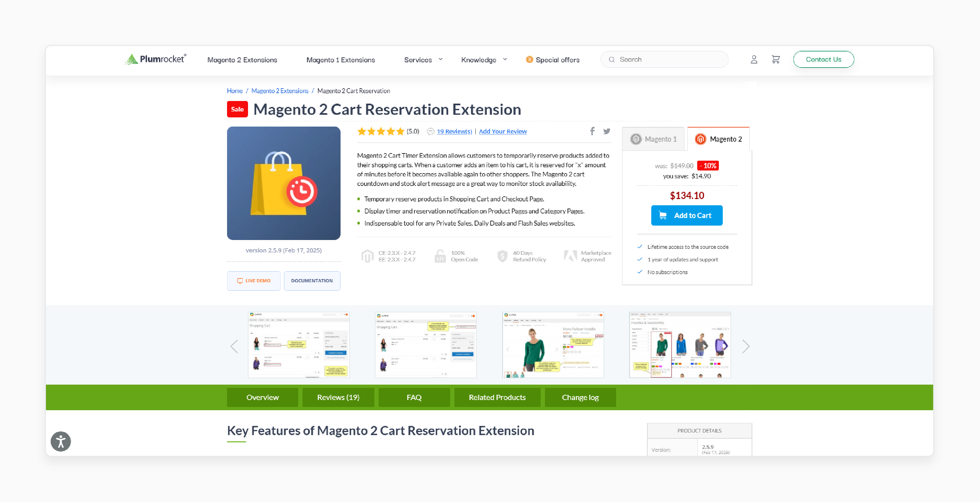Go to the Overview tab

point(262,397)
